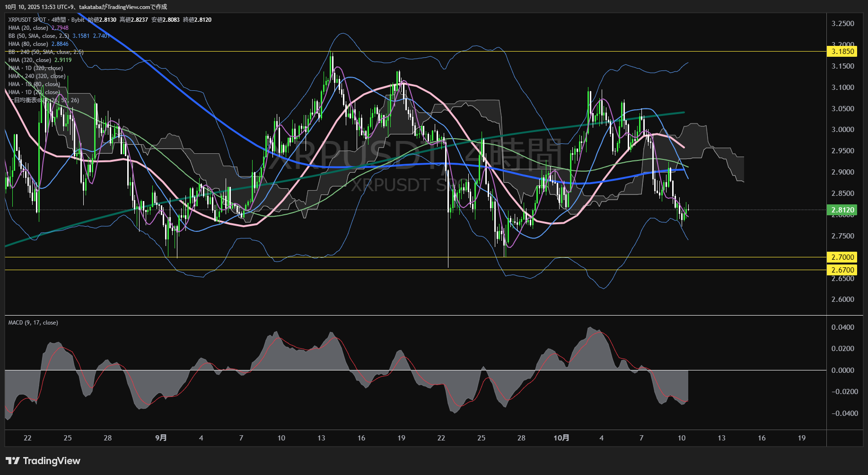Click the yellow 2.6700 price level tag
The width and height of the screenshot is (868, 475).
(x=842, y=270)
